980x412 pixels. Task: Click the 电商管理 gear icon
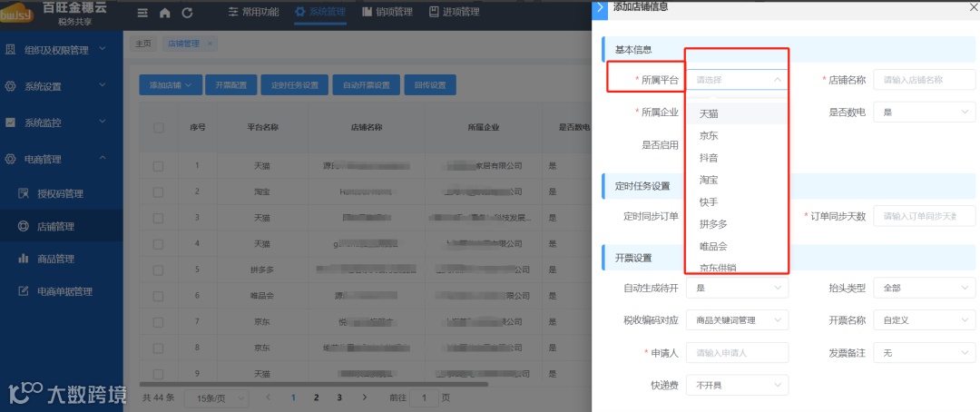tap(11, 159)
